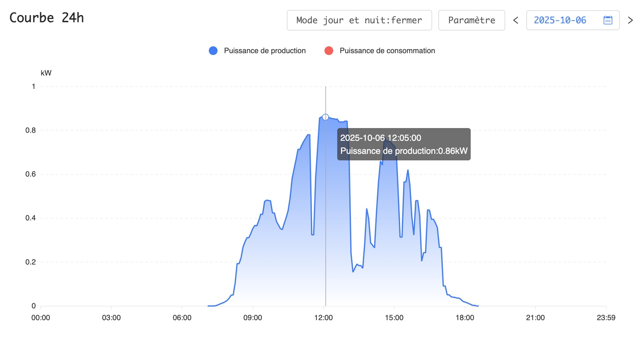
Task: Click the 2025-10-06 date field
Action: point(560,20)
